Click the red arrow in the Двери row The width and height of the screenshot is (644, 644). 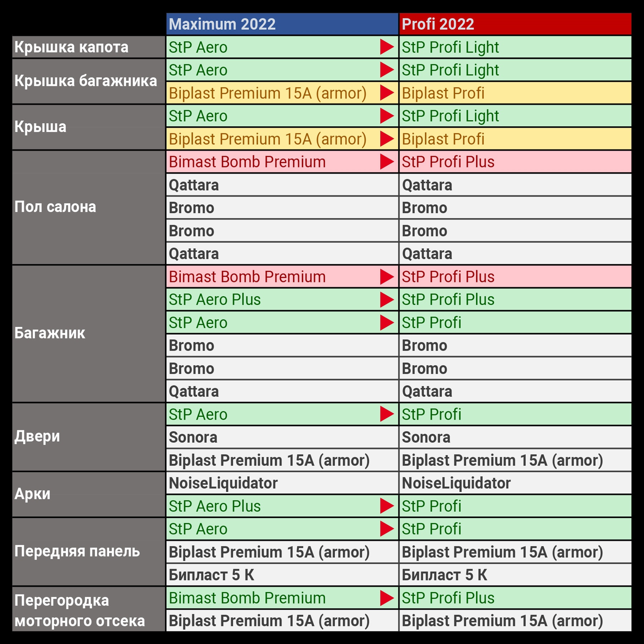tap(387, 414)
